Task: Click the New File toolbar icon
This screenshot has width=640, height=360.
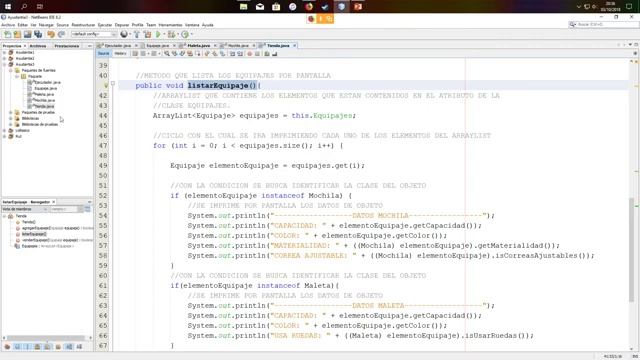Action: coord(7,35)
